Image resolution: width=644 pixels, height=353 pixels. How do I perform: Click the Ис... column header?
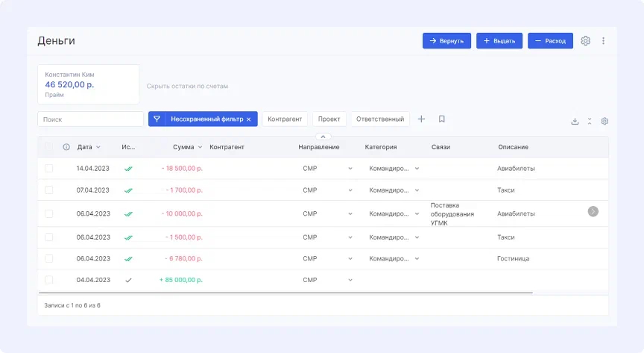pyautogui.click(x=128, y=147)
